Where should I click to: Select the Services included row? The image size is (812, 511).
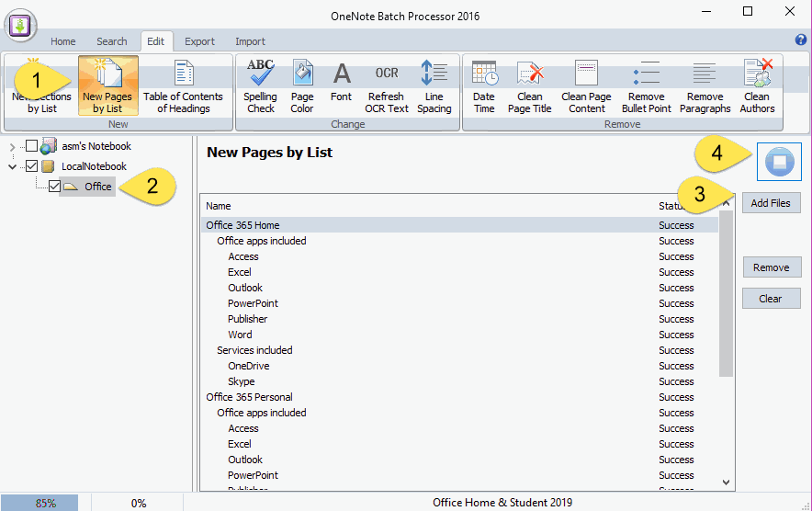pos(459,350)
